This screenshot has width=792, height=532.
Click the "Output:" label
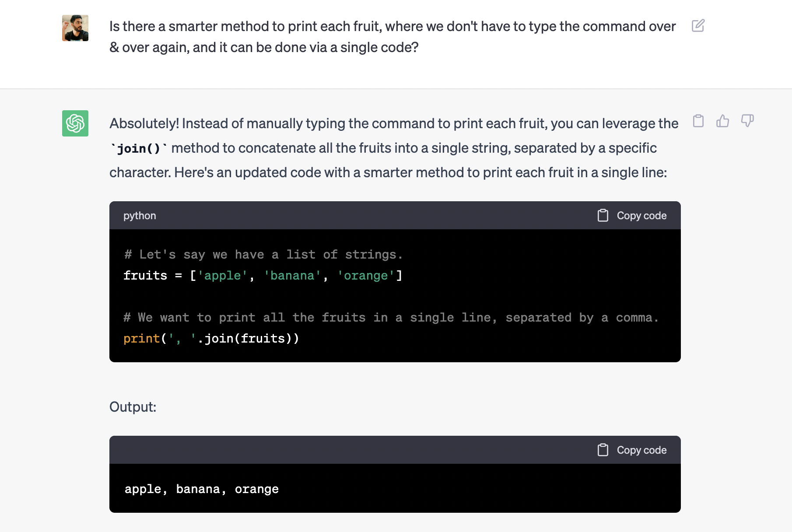point(132,406)
